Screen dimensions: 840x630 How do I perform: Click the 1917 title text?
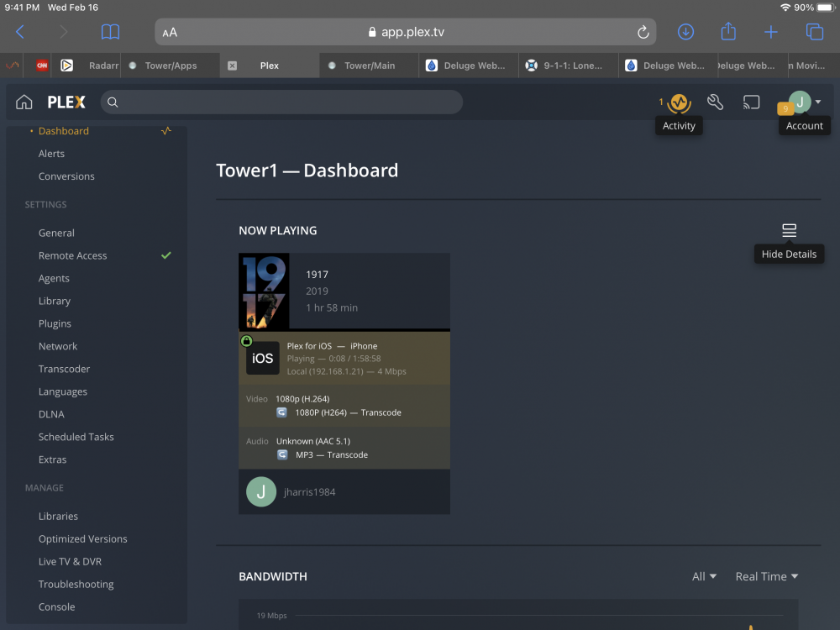(317, 275)
